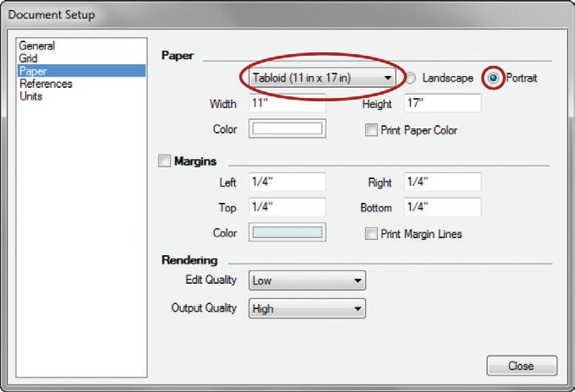The width and height of the screenshot is (575, 392).
Task: Click the Bottom margin field
Action: click(x=442, y=207)
